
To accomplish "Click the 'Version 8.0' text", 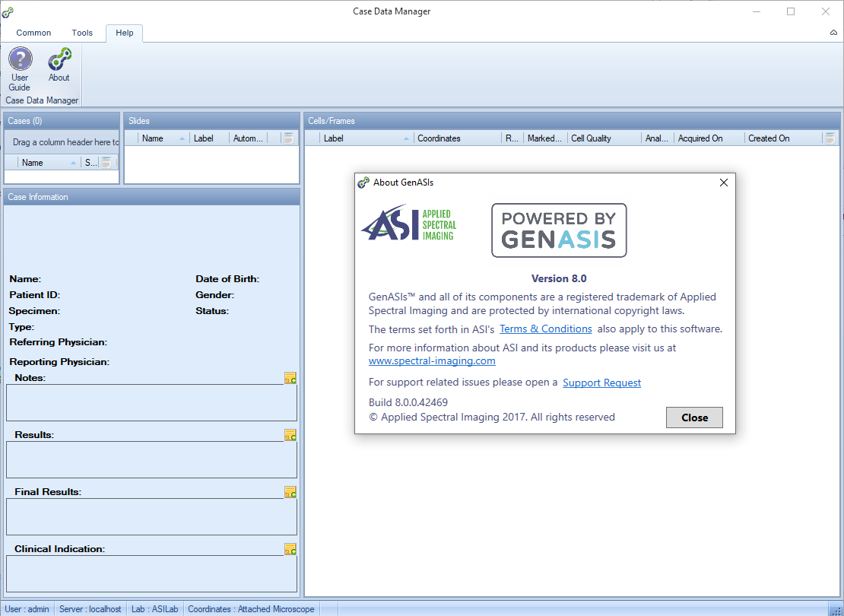I will pyautogui.click(x=559, y=278).
